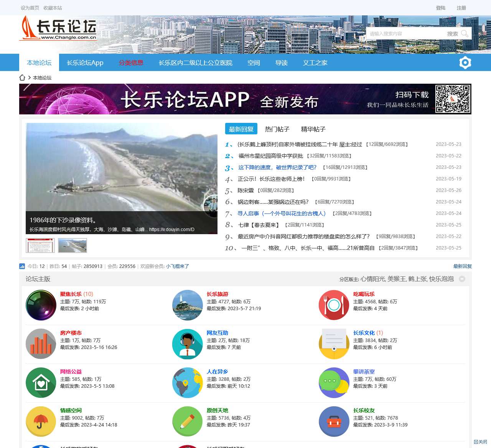Click the search magnifier icon

coord(465,34)
